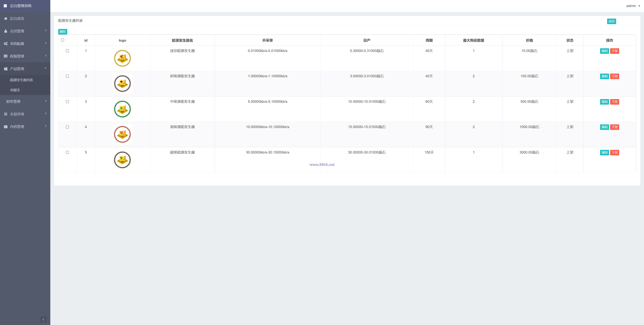Screen dimensions: 644x325
Task: Click the 10.00000kb/s-10.10000kb/s rate cell
Action: coord(267,127)
